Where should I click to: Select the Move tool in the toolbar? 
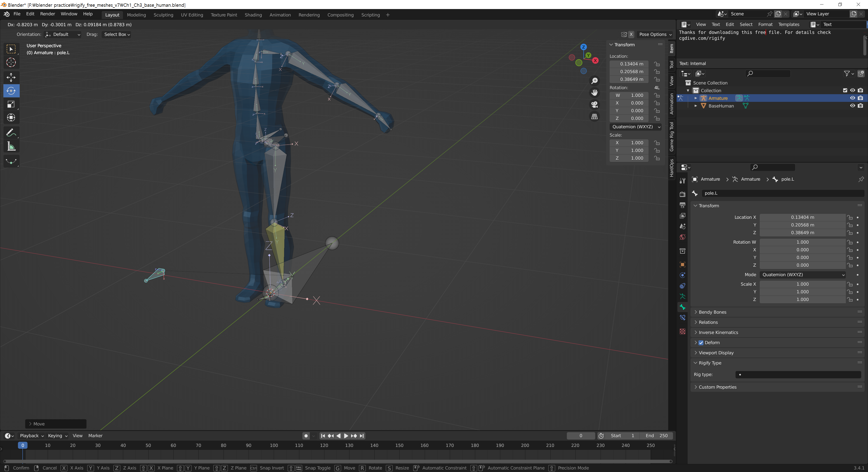(x=11, y=77)
